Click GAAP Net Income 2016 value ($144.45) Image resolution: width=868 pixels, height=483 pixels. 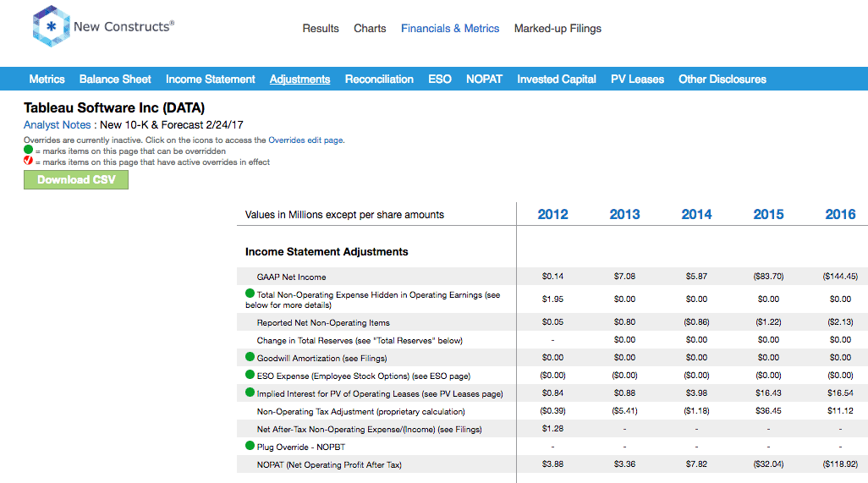840,276
